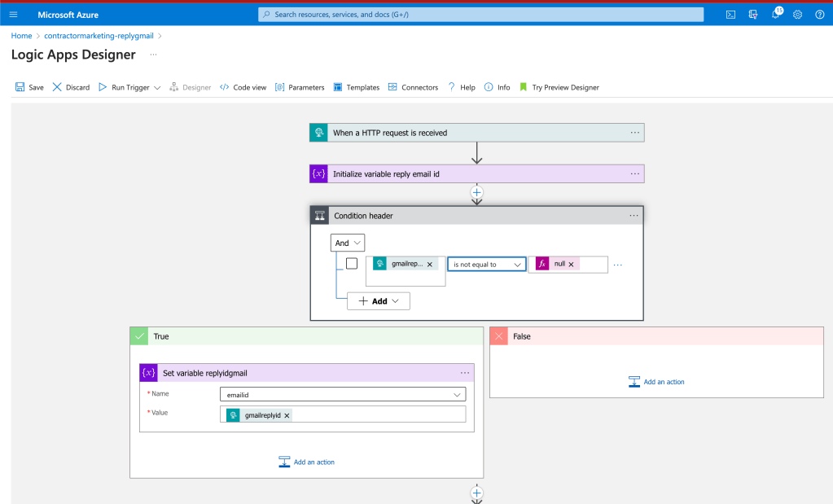Remove the gmailrep token from condition
This screenshot has height=504, width=833.
[430, 265]
